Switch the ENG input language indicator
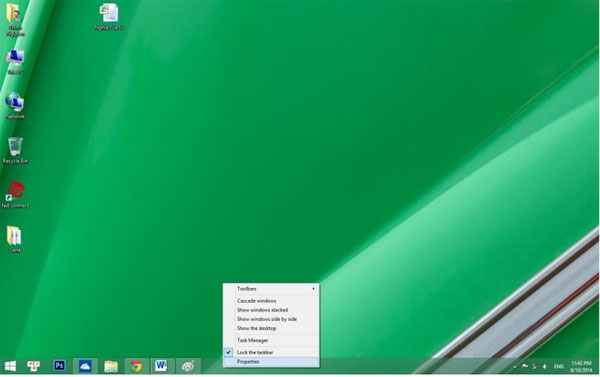600x377 pixels. coord(559,366)
